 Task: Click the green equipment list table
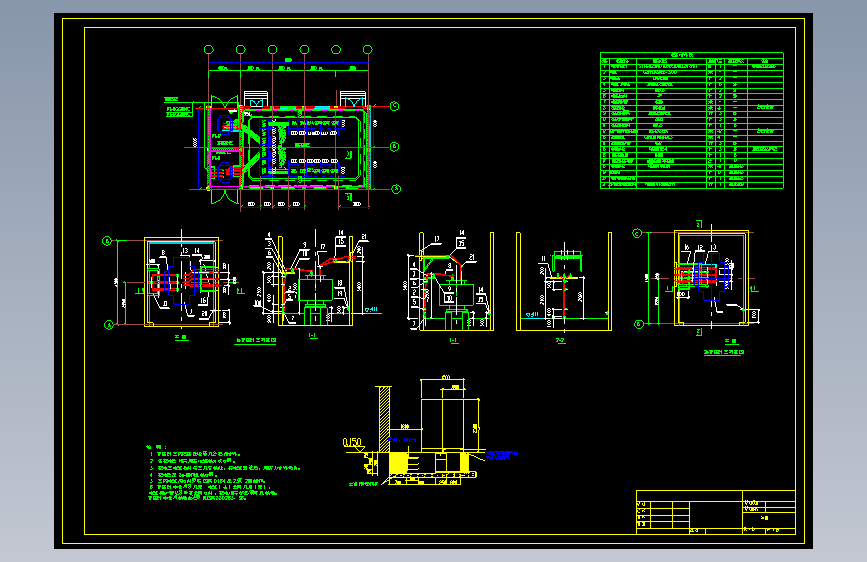pos(692,121)
